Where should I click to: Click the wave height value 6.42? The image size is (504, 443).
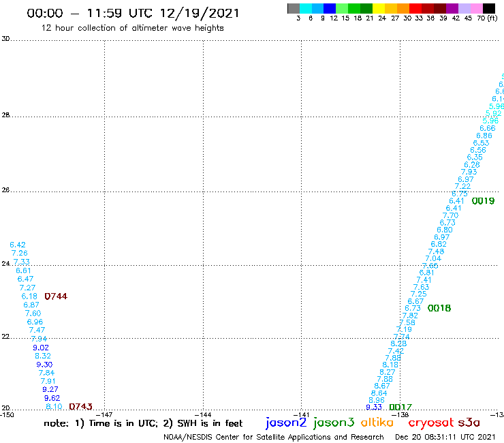point(18,245)
